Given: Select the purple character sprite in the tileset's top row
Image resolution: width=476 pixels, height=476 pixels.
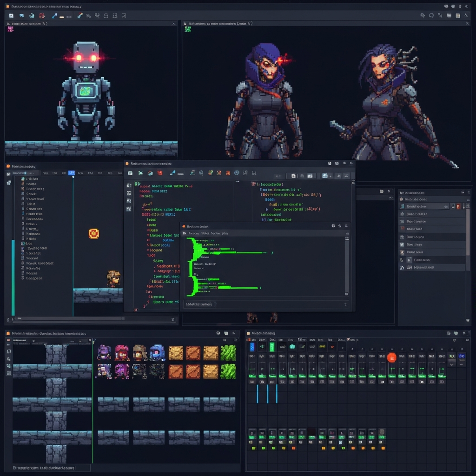Looking at the screenshot, I should tap(105, 352).
